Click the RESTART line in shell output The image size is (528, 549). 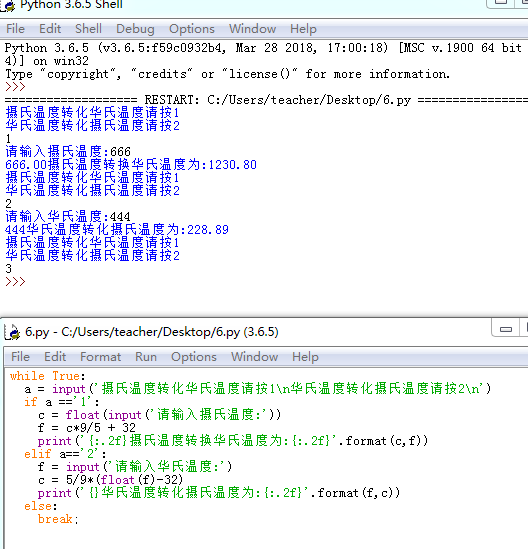266,100
